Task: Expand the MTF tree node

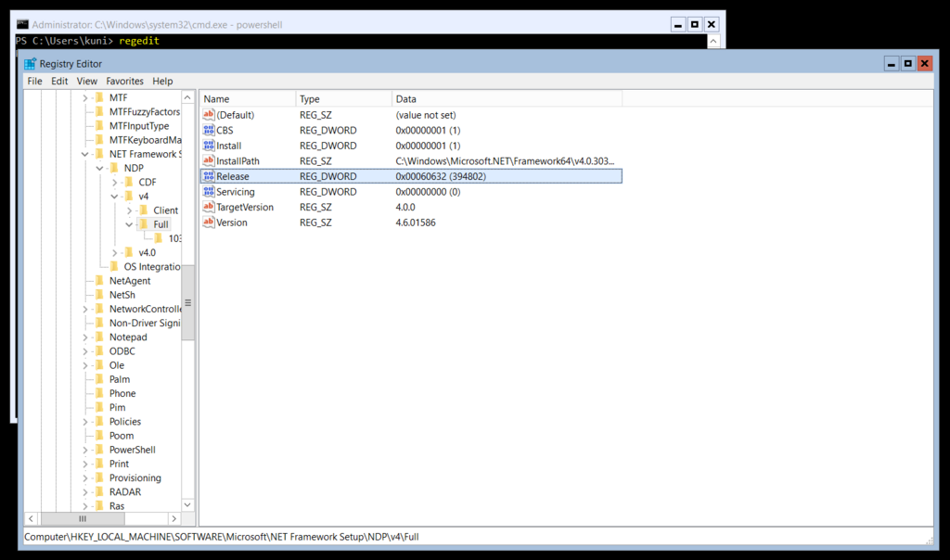Action: tap(84, 97)
